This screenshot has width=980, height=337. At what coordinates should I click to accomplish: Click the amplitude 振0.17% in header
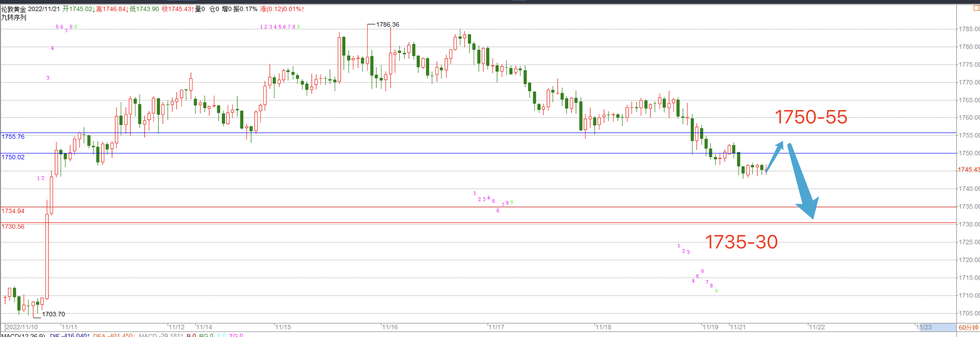click(x=245, y=9)
